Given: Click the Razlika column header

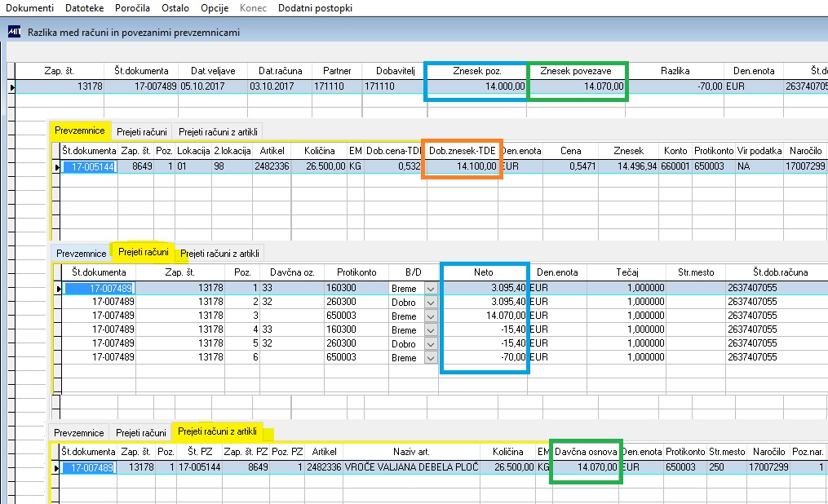Looking at the screenshot, I should click(x=675, y=71).
